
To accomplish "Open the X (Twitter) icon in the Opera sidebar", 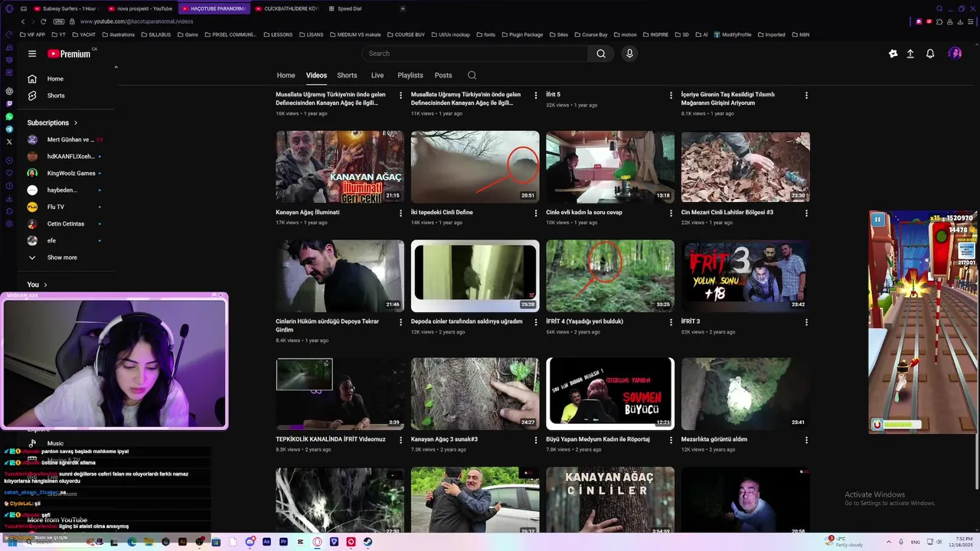I will 9,142.
